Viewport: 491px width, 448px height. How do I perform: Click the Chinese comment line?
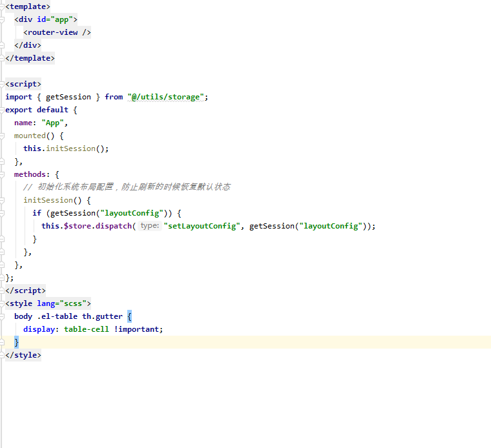(127, 187)
